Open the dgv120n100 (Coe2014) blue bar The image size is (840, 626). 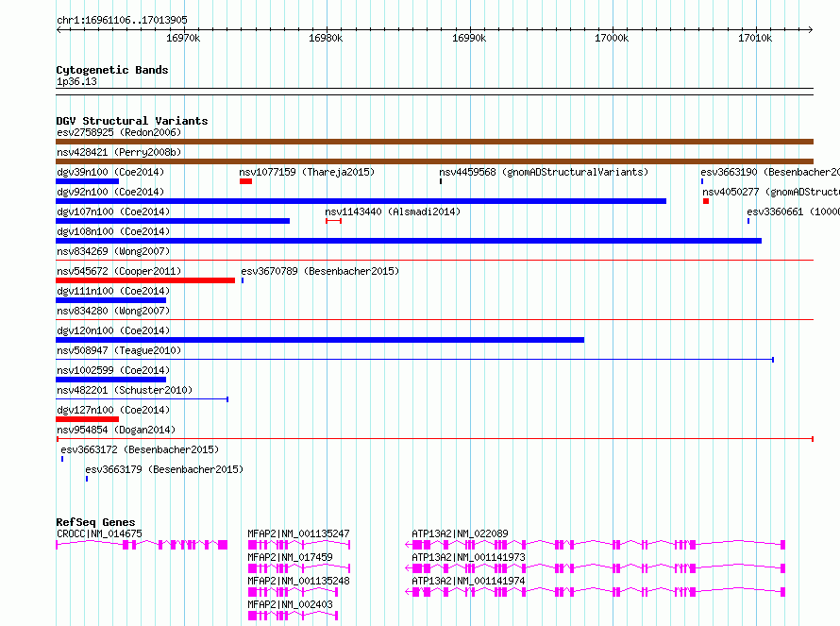[x=320, y=340]
